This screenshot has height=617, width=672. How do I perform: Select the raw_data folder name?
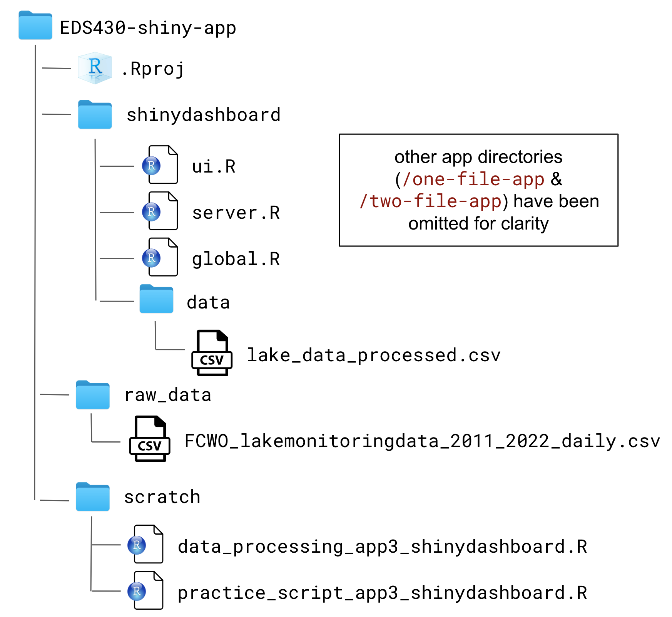[x=168, y=395]
